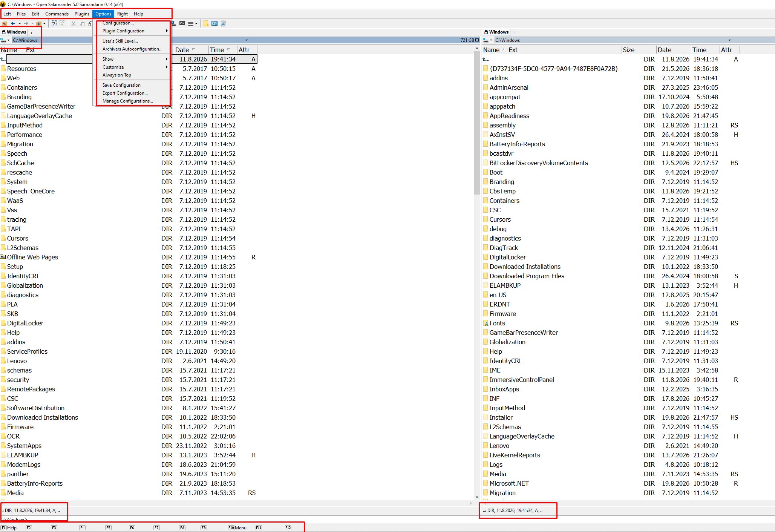Click the left panel scroll down arrow
This screenshot has width=775, height=532.
(x=477, y=497)
